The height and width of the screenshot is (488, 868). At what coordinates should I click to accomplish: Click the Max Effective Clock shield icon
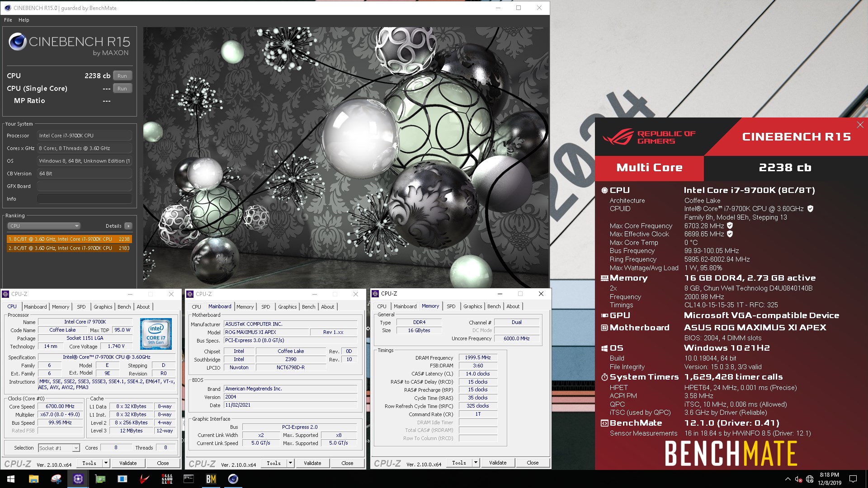[730, 234]
